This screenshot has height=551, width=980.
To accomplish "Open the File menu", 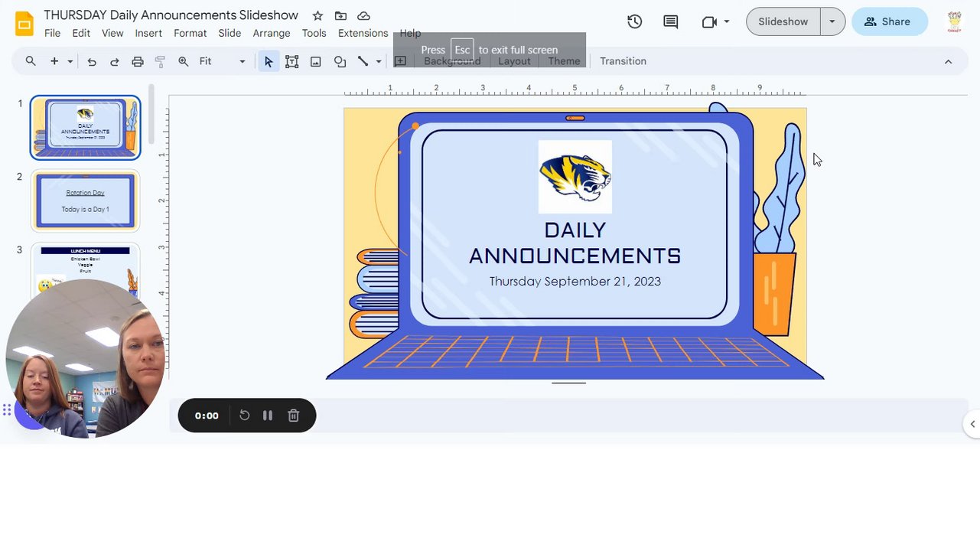I will point(52,33).
